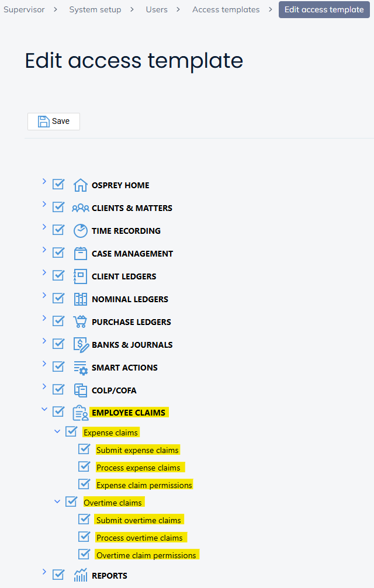
Task: Navigate to the Supervisor breadcrumb link
Action: (24, 9)
